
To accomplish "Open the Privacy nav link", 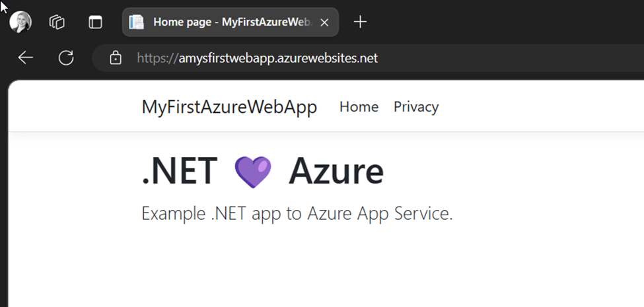I will click(416, 107).
